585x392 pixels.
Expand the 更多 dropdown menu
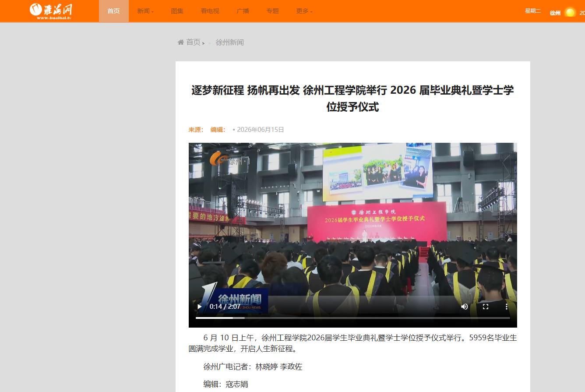pyautogui.click(x=304, y=11)
